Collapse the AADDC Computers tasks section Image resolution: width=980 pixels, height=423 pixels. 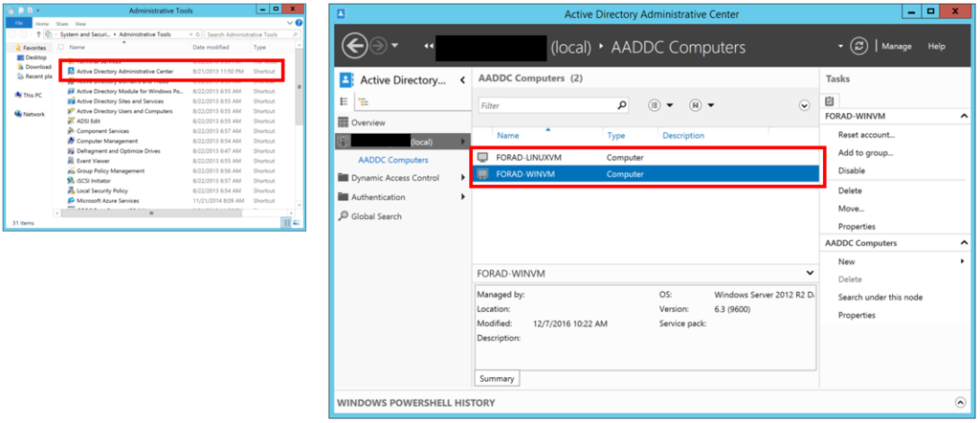tap(963, 243)
